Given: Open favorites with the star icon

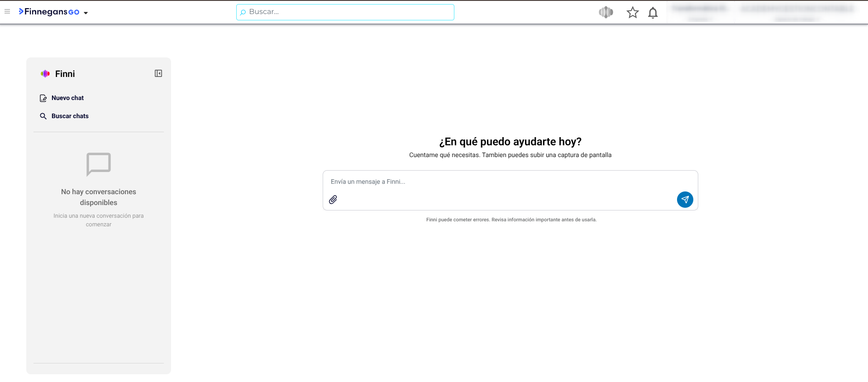Looking at the screenshot, I should 632,13.
